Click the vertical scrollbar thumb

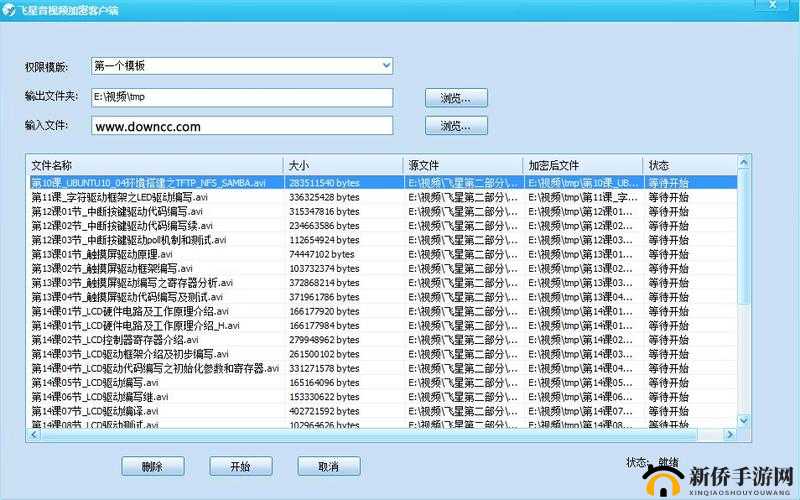744,237
